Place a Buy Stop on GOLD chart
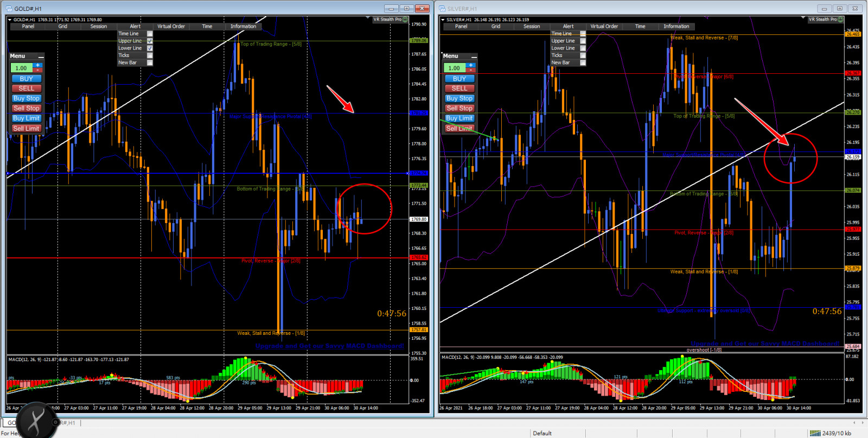 coord(27,98)
